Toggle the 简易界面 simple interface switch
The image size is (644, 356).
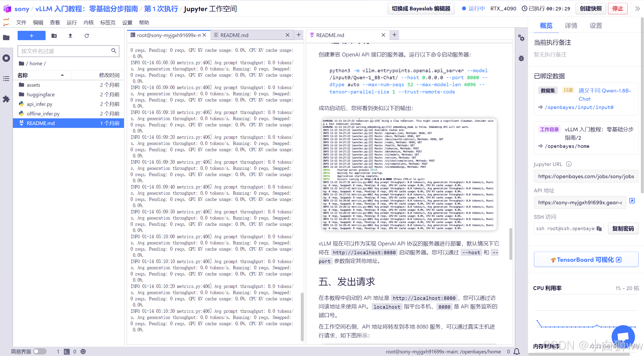coord(40,351)
